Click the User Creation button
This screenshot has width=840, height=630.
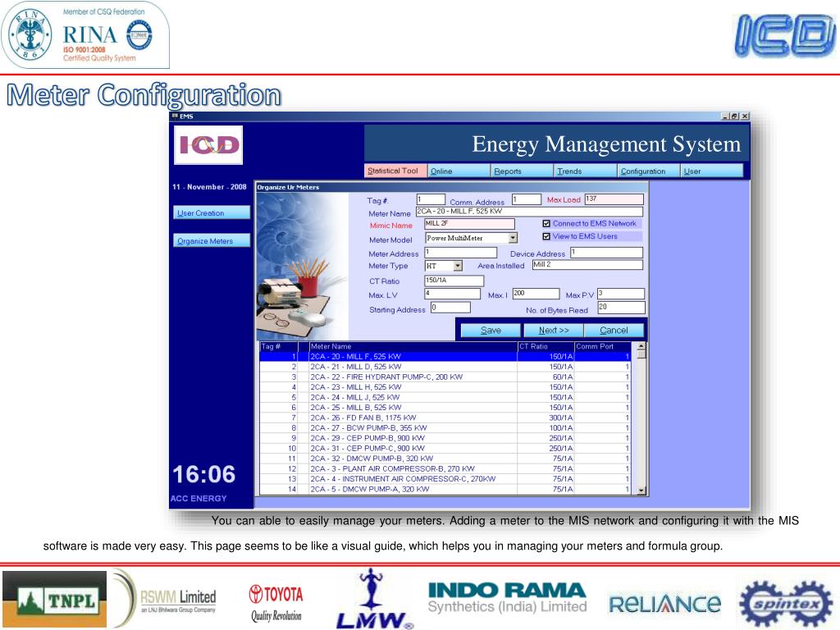tap(212, 212)
